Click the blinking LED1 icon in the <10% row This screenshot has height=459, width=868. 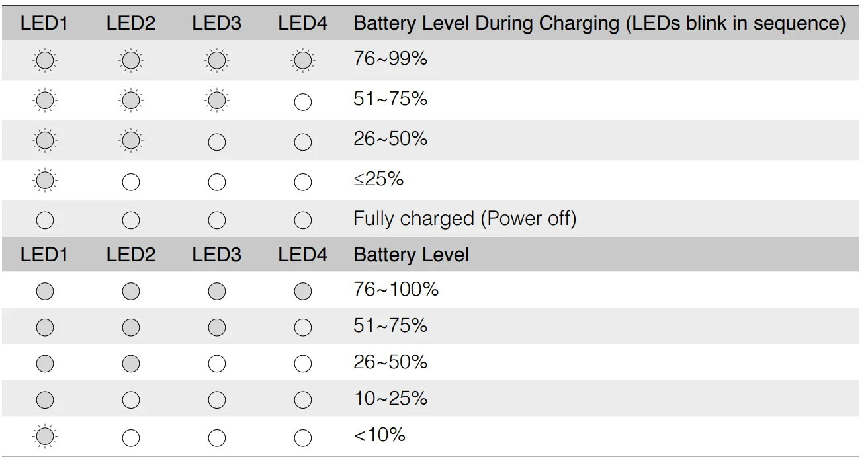(44, 437)
